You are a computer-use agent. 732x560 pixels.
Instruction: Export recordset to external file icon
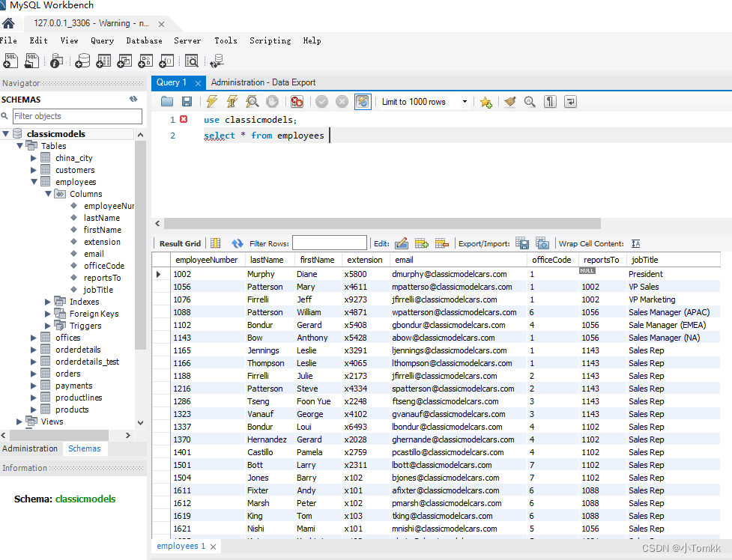[x=522, y=243]
